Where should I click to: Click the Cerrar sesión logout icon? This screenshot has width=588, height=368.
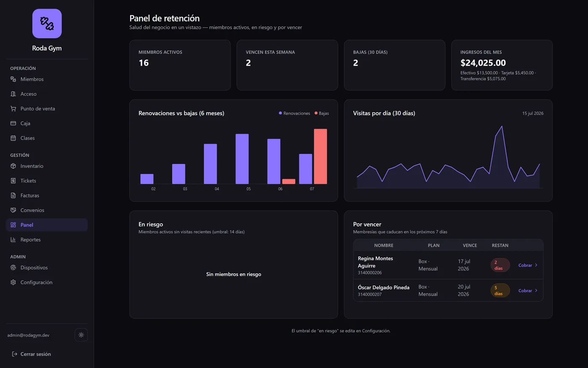click(x=15, y=354)
